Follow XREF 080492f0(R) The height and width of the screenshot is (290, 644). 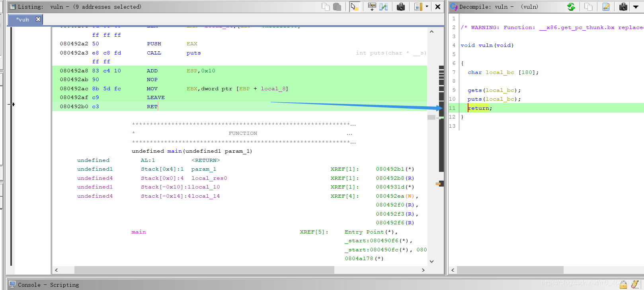click(395, 205)
